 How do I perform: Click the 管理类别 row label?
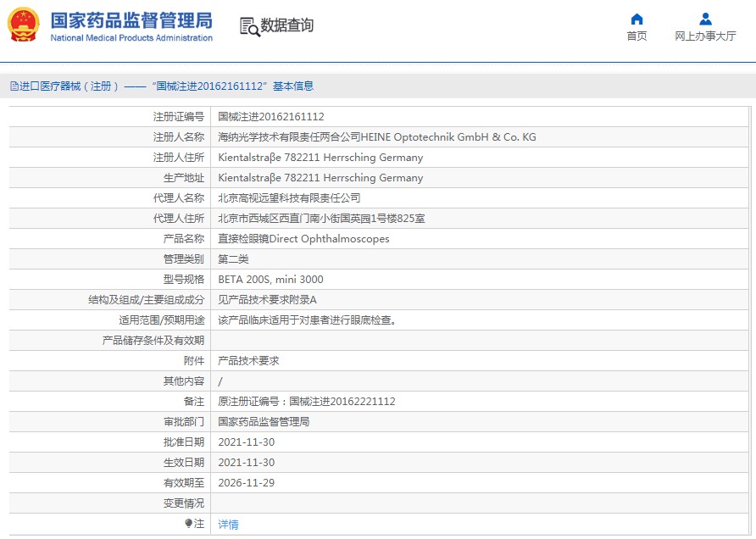(184, 258)
